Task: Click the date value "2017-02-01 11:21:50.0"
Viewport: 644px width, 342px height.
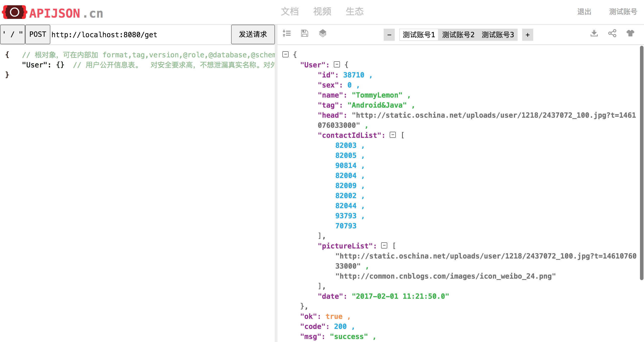Action: [400, 296]
